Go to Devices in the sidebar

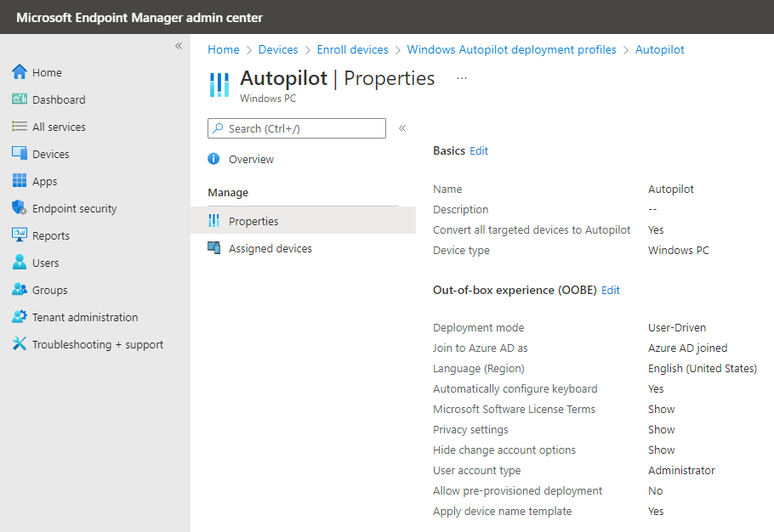coord(50,154)
